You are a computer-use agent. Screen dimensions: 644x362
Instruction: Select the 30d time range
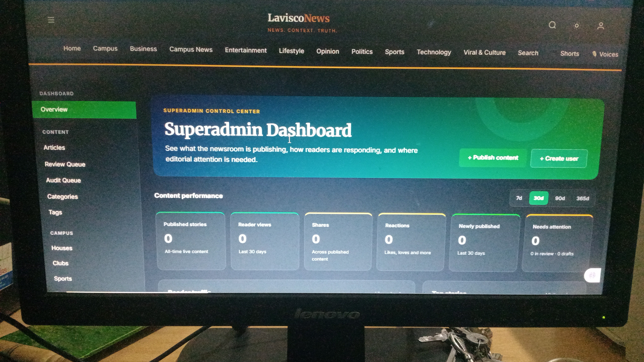(x=539, y=198)
